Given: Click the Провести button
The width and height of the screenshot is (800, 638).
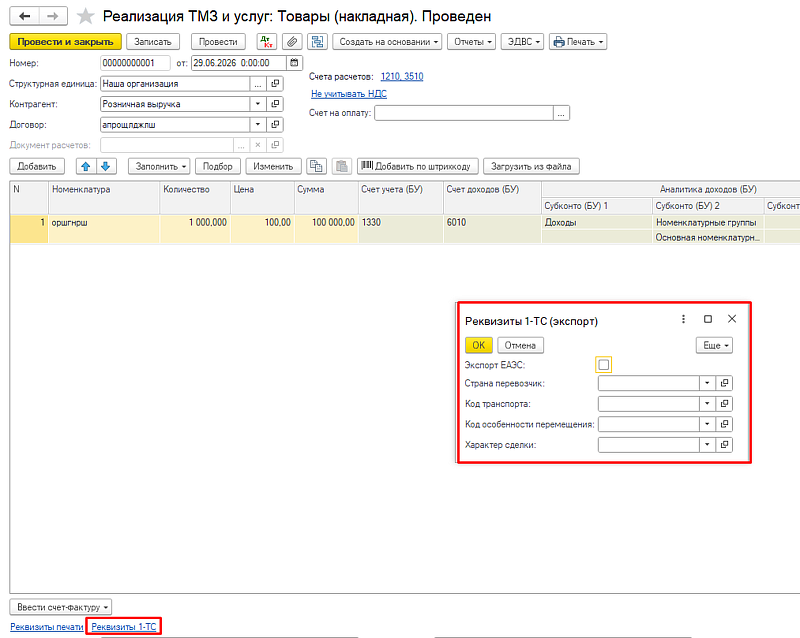Looking at the screenshot, I should 218,42.
